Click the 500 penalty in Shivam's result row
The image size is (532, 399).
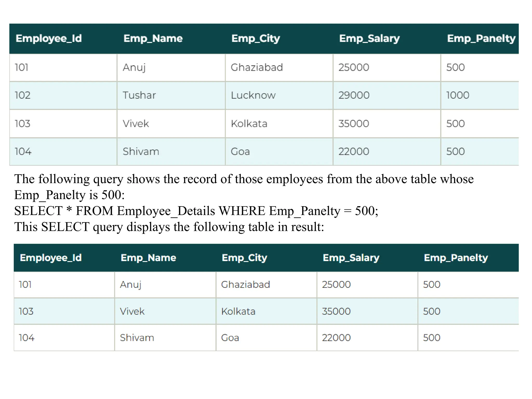432,338
